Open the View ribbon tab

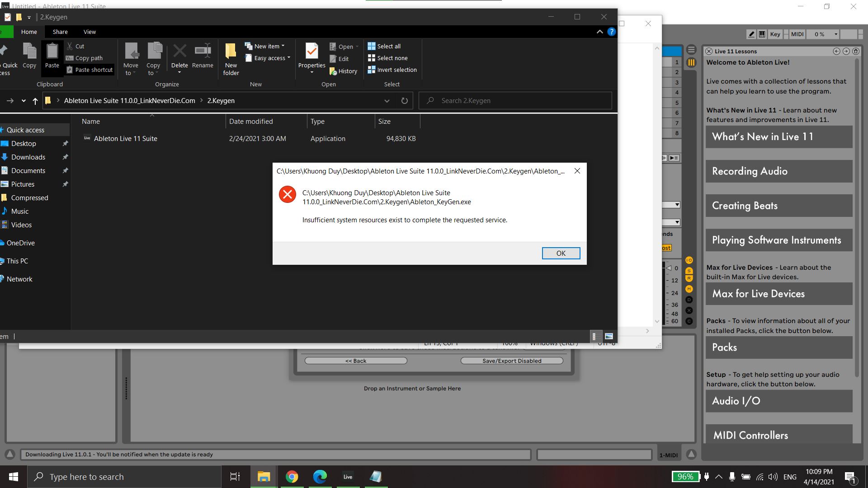[x=90, y=32]
